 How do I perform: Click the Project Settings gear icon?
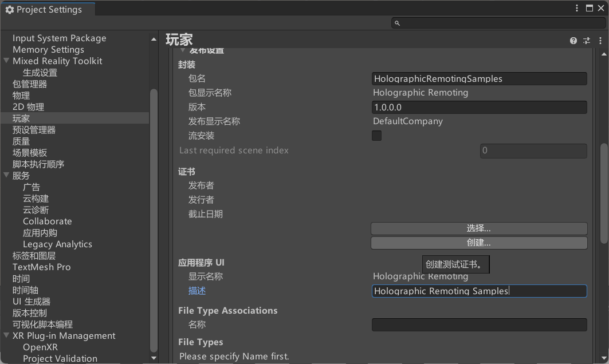10,10
